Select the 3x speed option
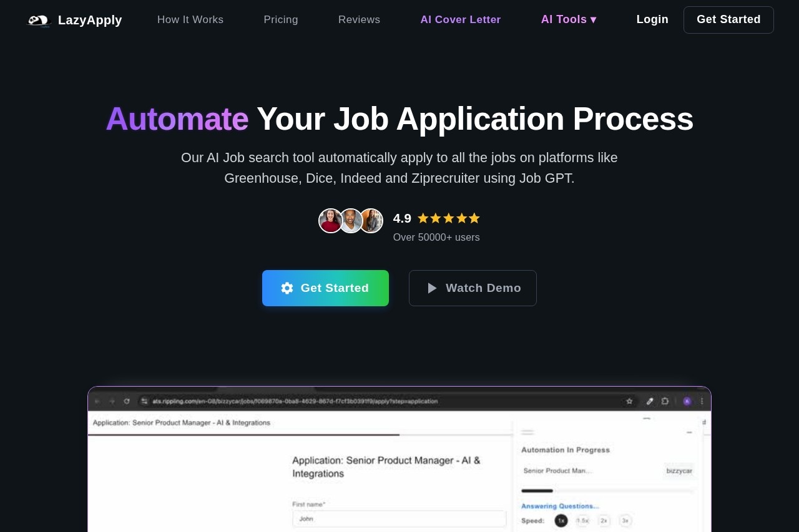799x532 pixels. (625, 521)
